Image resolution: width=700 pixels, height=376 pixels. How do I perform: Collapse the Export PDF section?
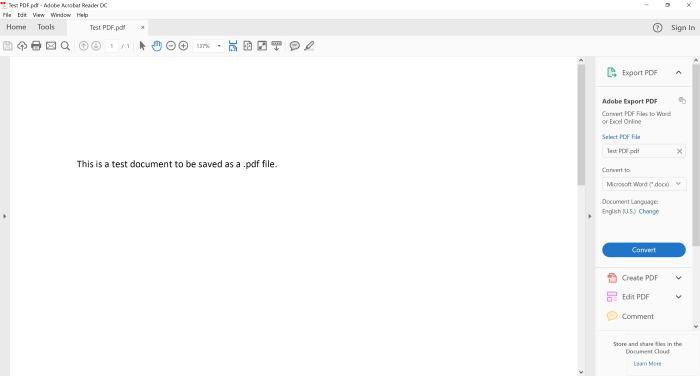[679, 72]
